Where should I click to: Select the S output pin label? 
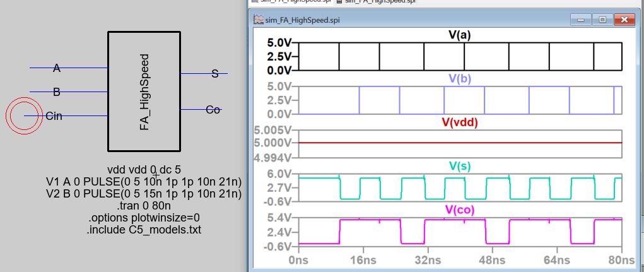pyautogui.click(x=214, y=74)
